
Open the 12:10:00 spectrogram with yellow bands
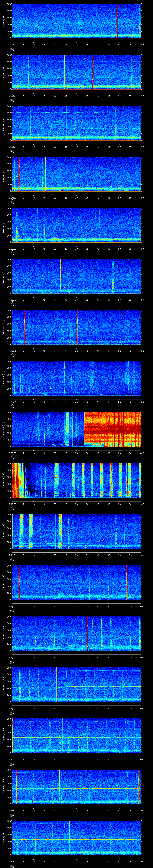click(77, 481)
